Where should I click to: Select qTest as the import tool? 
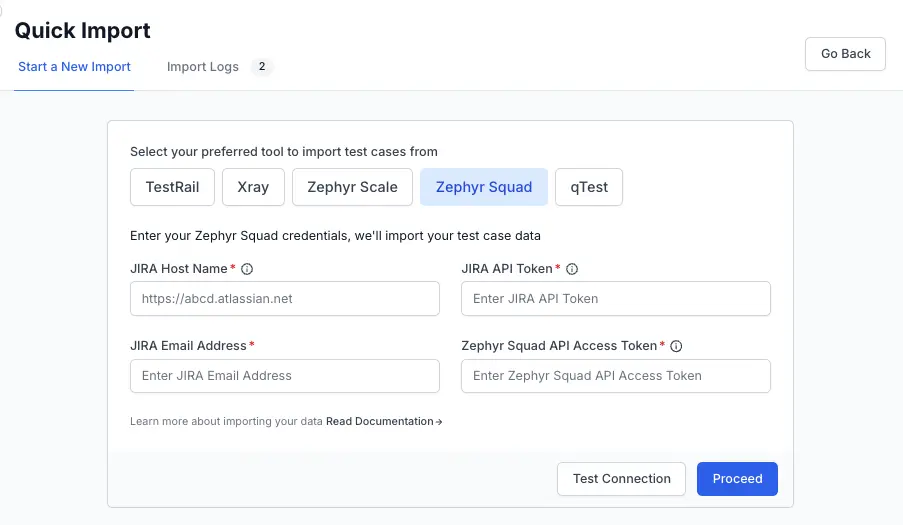tap(589, 187)
